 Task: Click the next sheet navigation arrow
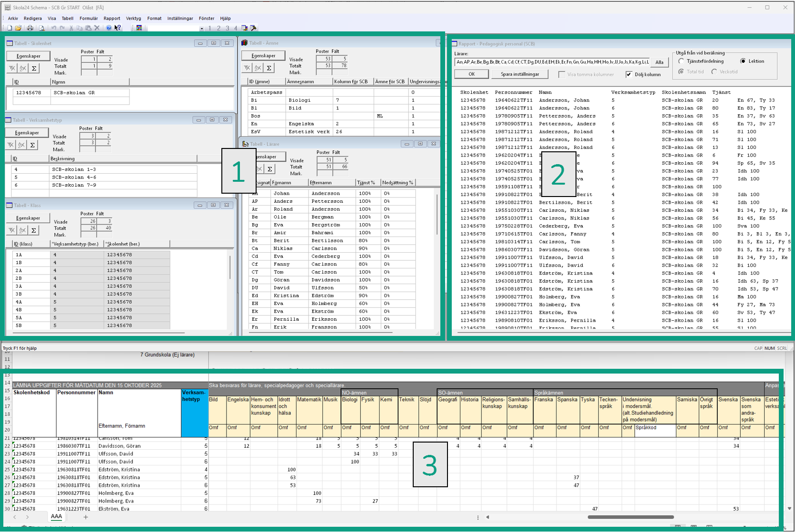tap(27, 517)
